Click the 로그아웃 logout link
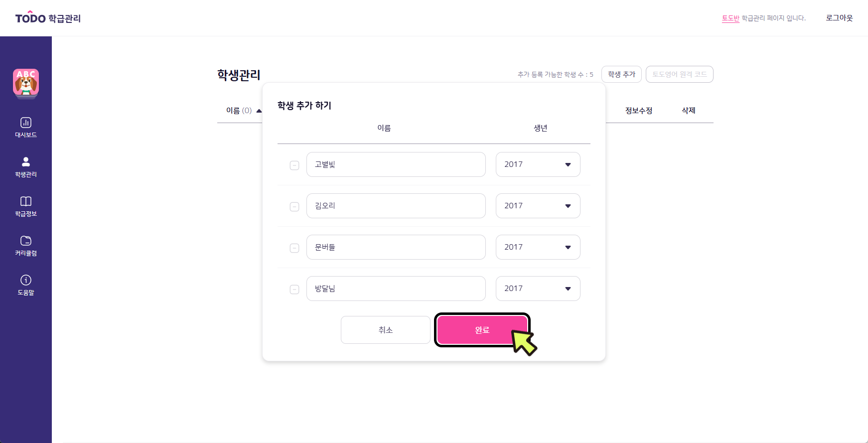 coord(840,18)
